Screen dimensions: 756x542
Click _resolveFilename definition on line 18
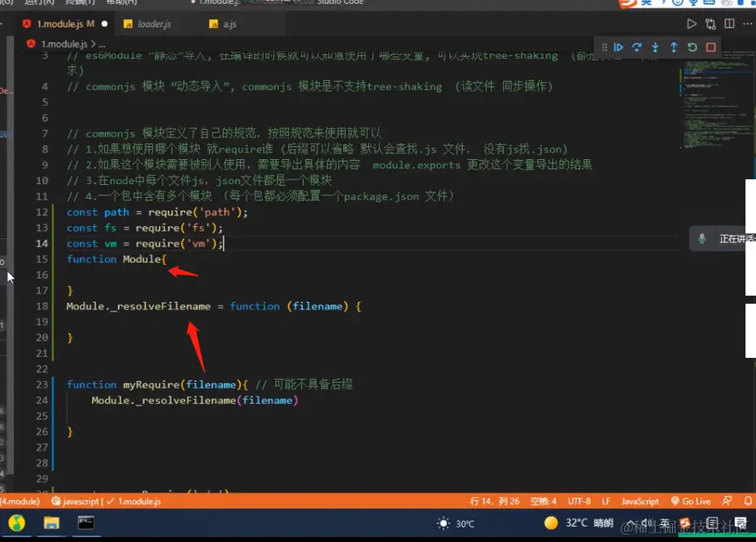pos(161,306)
